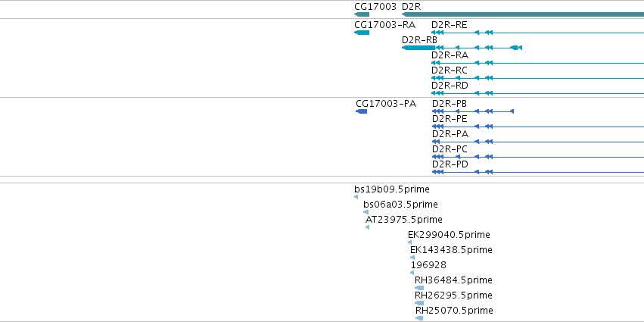Click the bs19b09.5prime EST label
The image size is (644, 322).
tap(392, 189)
